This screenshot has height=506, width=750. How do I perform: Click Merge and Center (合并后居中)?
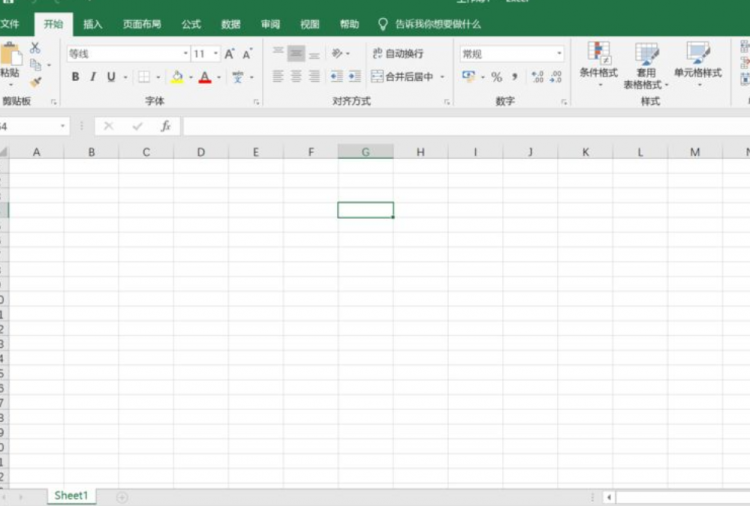pyautogui.click(x=402, y=77)
